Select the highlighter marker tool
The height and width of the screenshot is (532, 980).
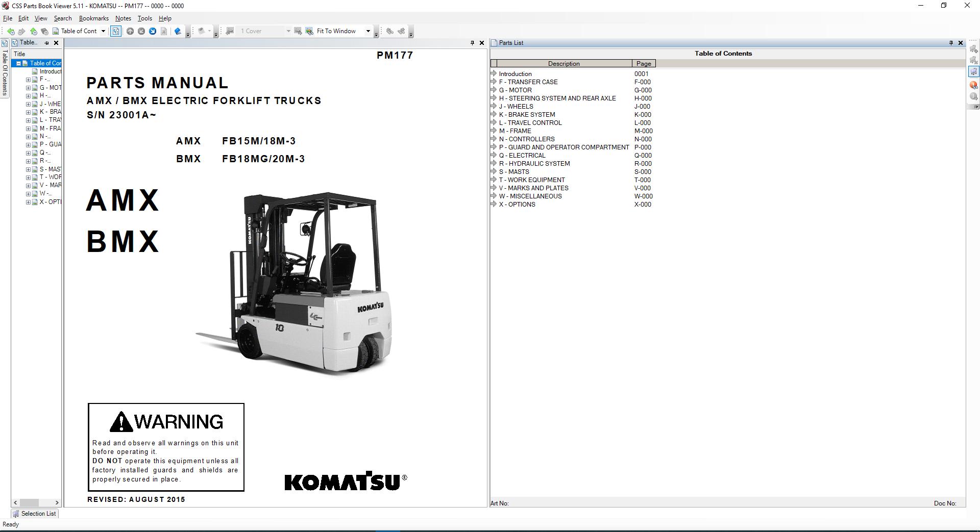click(x=178, y=31)
